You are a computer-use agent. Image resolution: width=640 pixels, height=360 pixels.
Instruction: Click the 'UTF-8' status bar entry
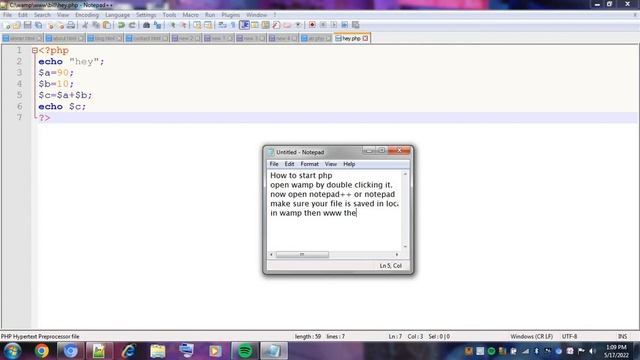pyautogui.click(x=569, y=337)
